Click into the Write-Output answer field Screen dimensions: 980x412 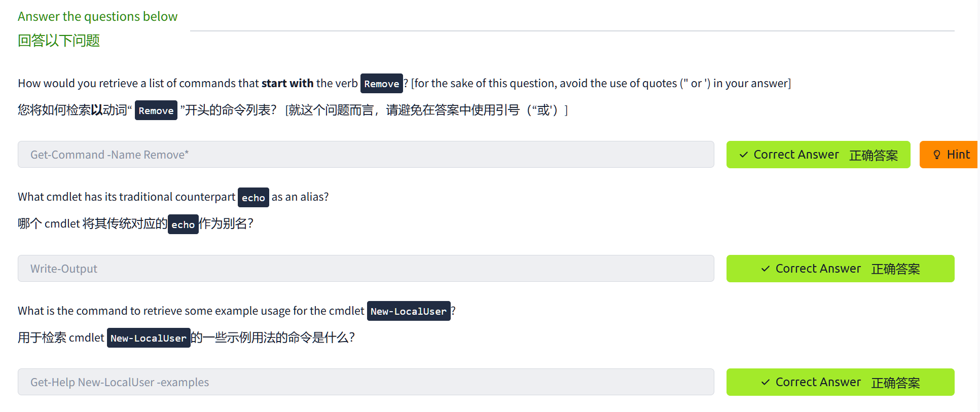[x=366, y=269]
